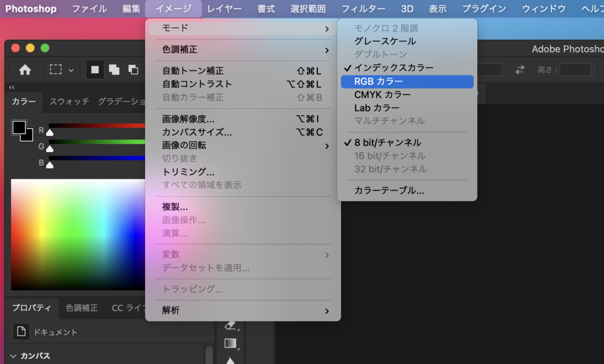
Task: Click the swap width and height arrows
Action: pyautogui.click(x=520, y=70)
